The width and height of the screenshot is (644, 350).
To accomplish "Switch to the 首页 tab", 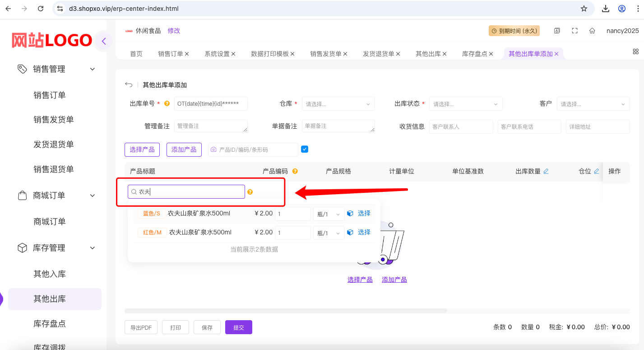I will click(x=136, y=54).
